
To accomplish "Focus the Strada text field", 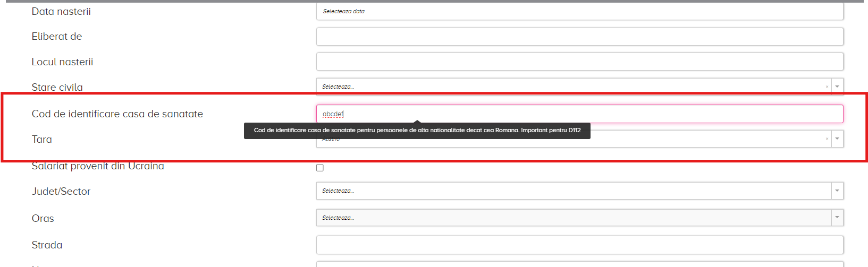I will tap(579, 245).
